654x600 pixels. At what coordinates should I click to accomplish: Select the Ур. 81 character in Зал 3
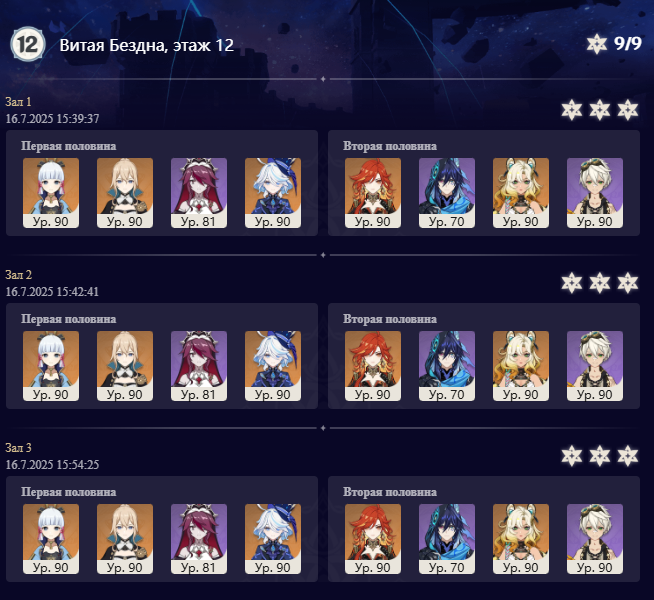[199, 539]
